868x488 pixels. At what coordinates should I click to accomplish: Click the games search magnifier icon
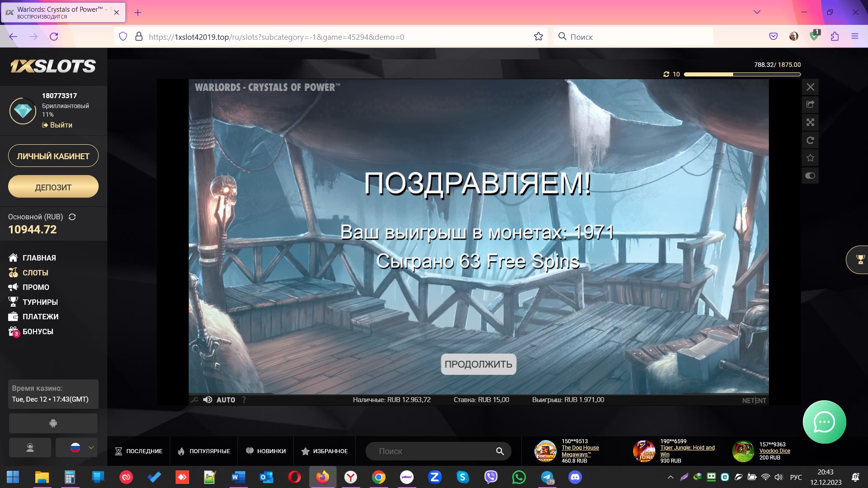click(500, 451)
